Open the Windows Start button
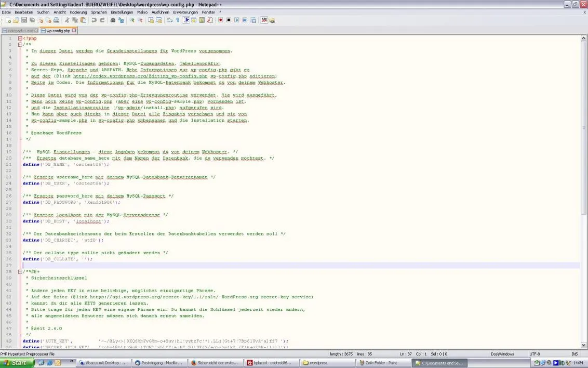 pos(17,363)
